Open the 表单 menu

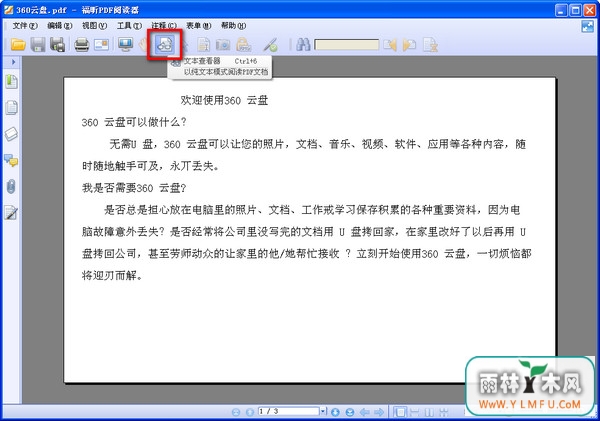pyautogui.click(x=199, y=26)
